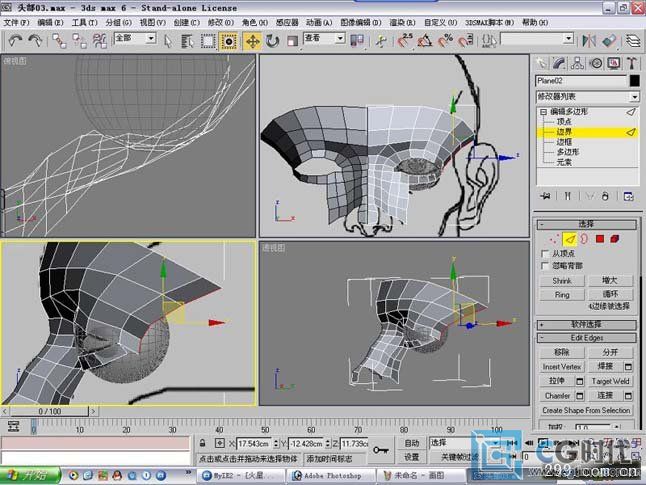The height and width of the screenshot is (485, 646).
Task: Click Configure Modifier Sets icon
Action: (628, 196)
